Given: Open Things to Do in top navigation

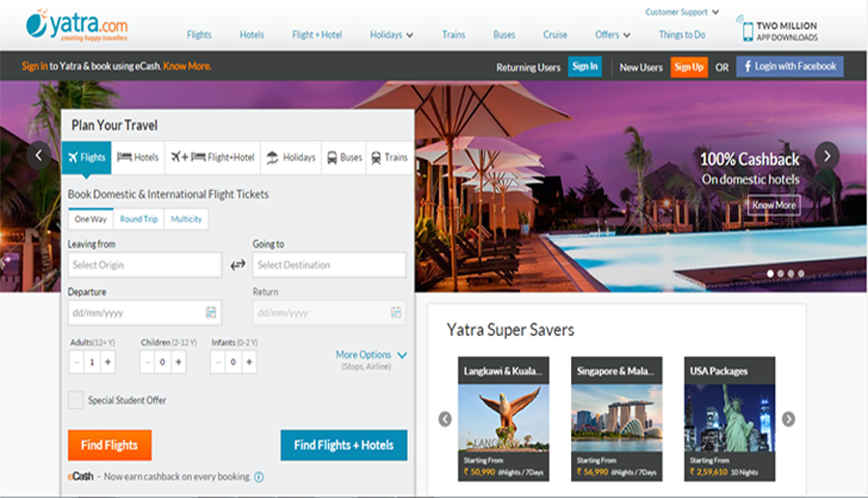Looking at the screenshot, I should 682,35.
